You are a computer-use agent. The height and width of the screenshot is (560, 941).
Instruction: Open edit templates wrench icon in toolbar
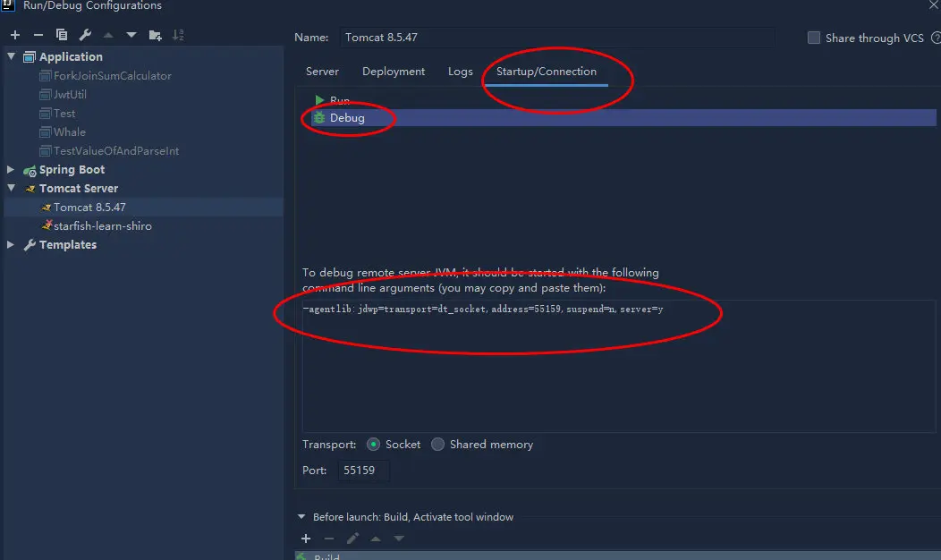point(85,35)
